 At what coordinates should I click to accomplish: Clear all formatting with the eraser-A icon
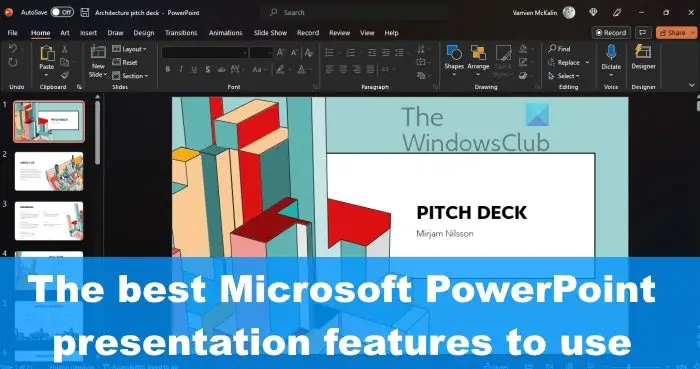click(308, 53)
